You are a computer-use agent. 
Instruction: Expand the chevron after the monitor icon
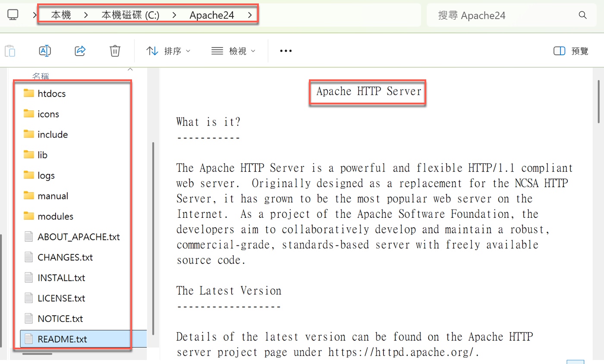pyautogui.click(x=34, y=15)
